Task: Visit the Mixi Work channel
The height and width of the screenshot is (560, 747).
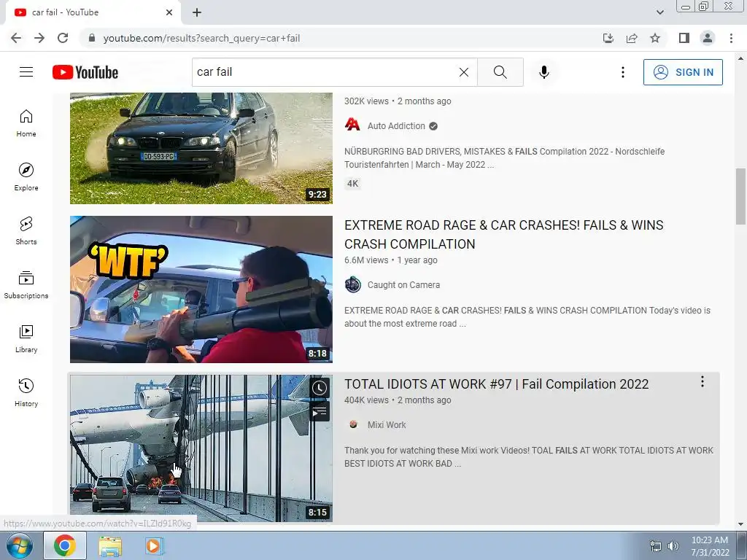Action: click(x=387, y=425)
